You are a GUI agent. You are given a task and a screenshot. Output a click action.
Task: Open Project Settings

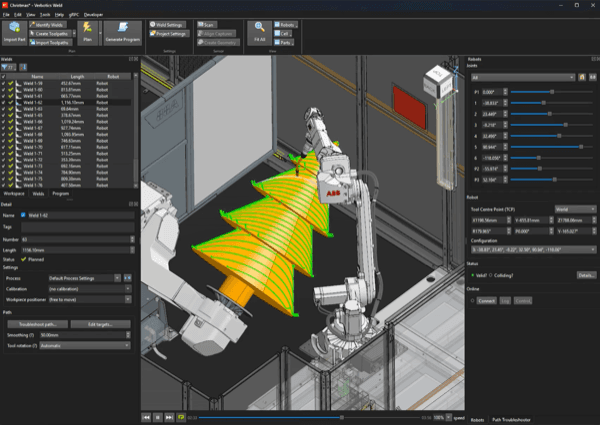[169, 34]
